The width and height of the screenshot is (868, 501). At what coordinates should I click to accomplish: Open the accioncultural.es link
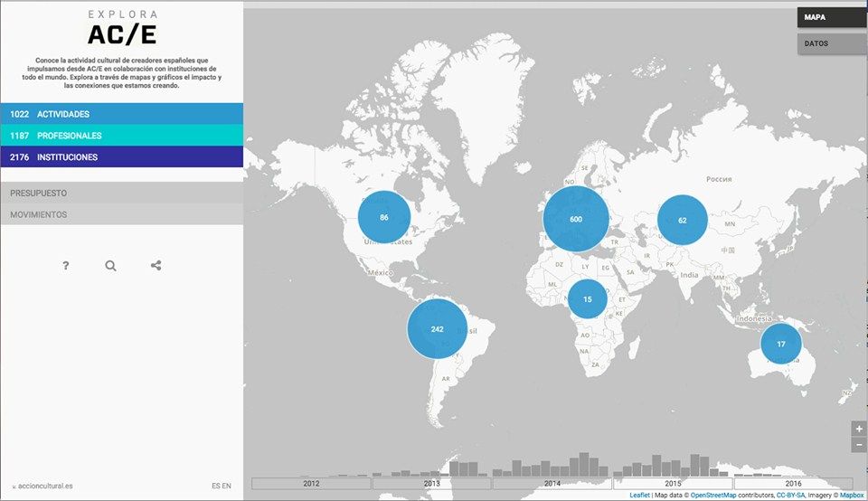click(43, 486)
